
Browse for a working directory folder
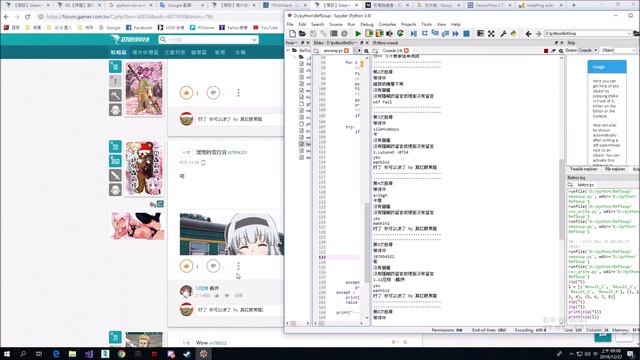click(636, 34)
